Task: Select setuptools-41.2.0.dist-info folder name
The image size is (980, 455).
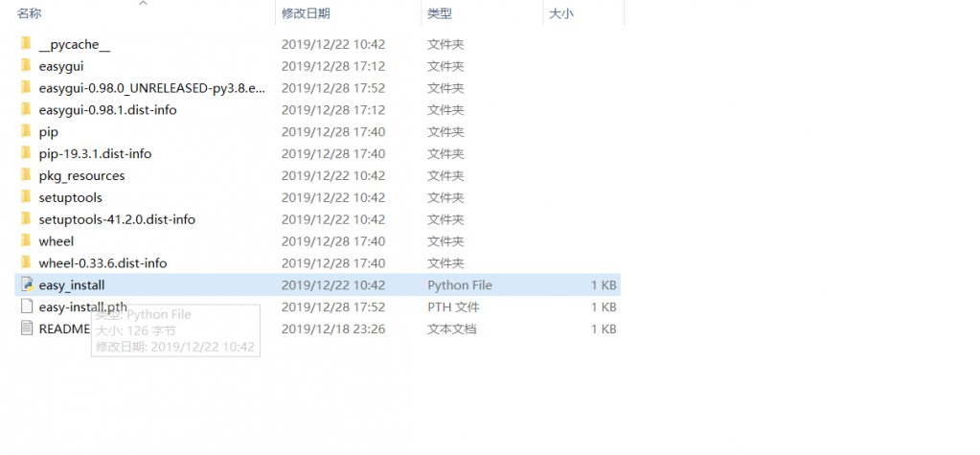Action: 117,219
